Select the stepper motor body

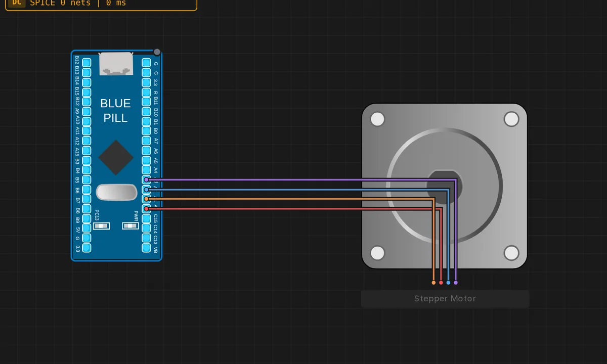(x=445, y=186)
